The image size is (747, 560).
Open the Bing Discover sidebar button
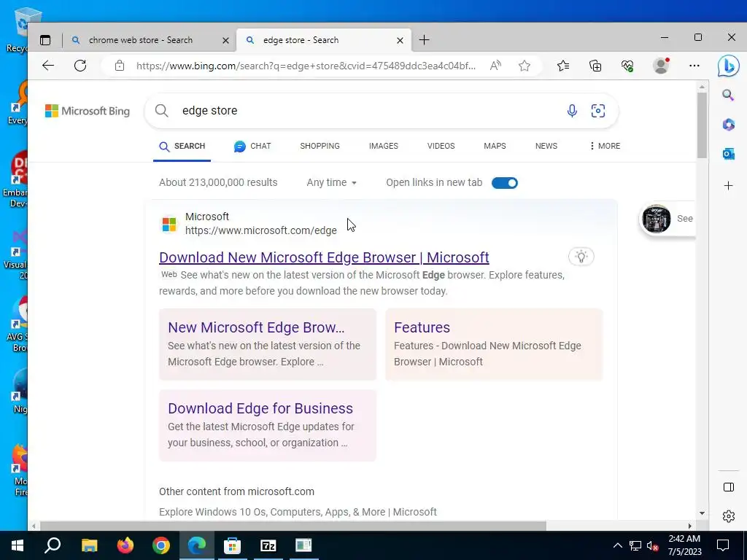click(729, 66)
